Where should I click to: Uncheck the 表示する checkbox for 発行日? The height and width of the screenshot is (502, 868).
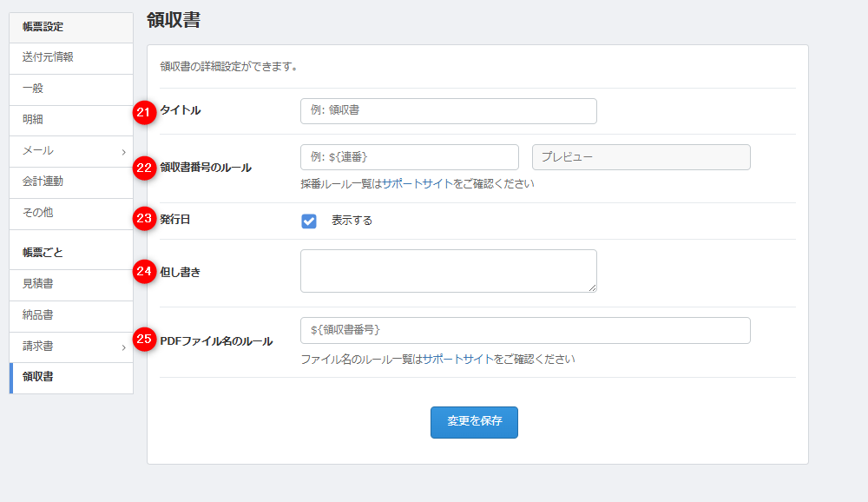[309, 221]
